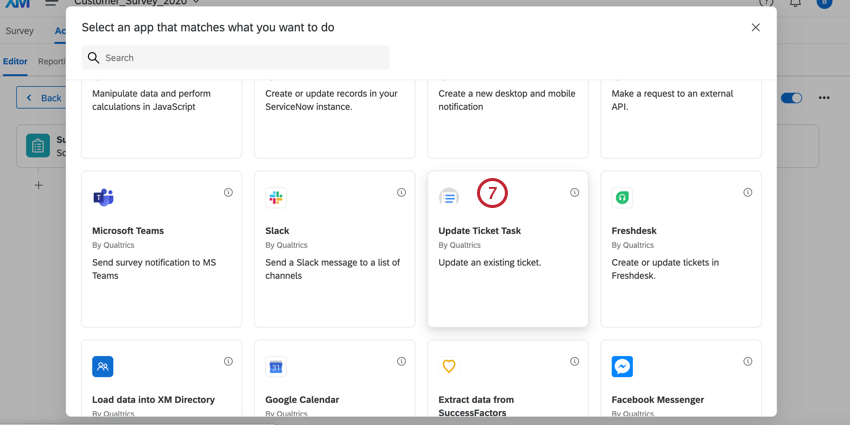Click 'Send survey notification to MS Teams' text
The width and height of the screenshot is (850, 425).
click(x=154, y=269)
